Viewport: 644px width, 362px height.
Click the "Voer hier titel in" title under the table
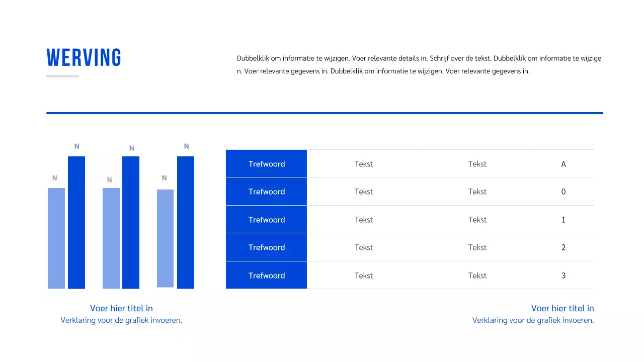click(x=562, y=308)
